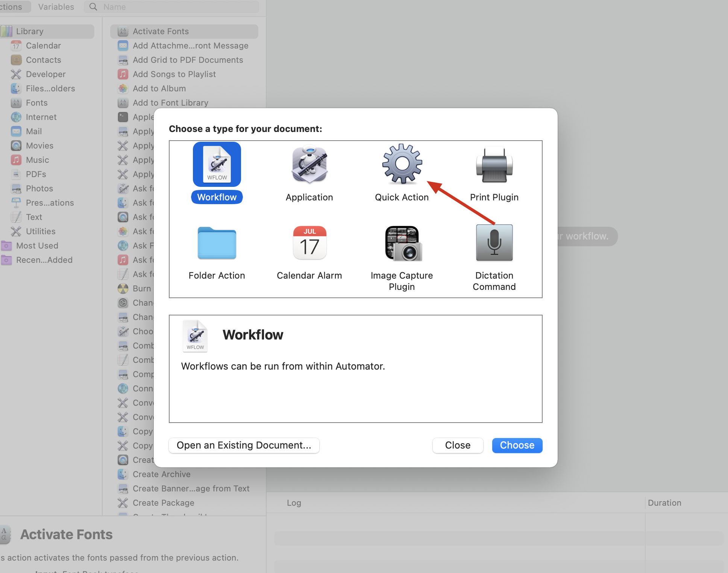This screenshot has width=728, height=573.
Task: Open the Utilities category
Action: tap(41, 231)
